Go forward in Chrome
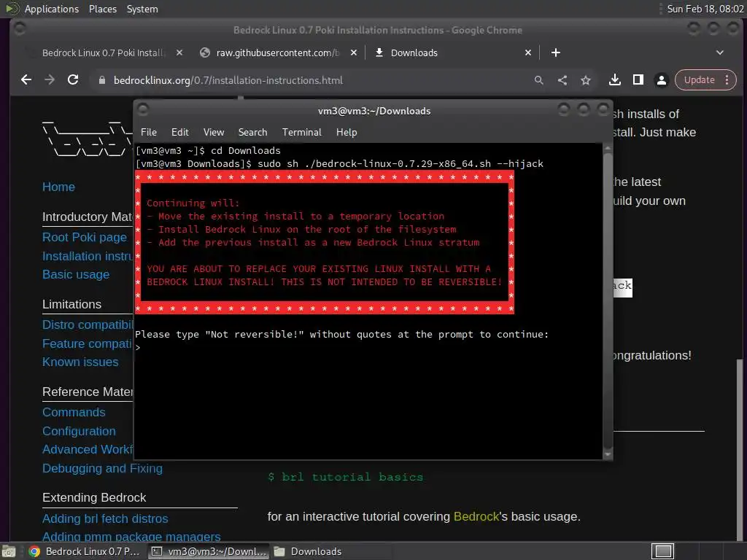The height and width of the screenshot is (560, 747). [50, 80]
